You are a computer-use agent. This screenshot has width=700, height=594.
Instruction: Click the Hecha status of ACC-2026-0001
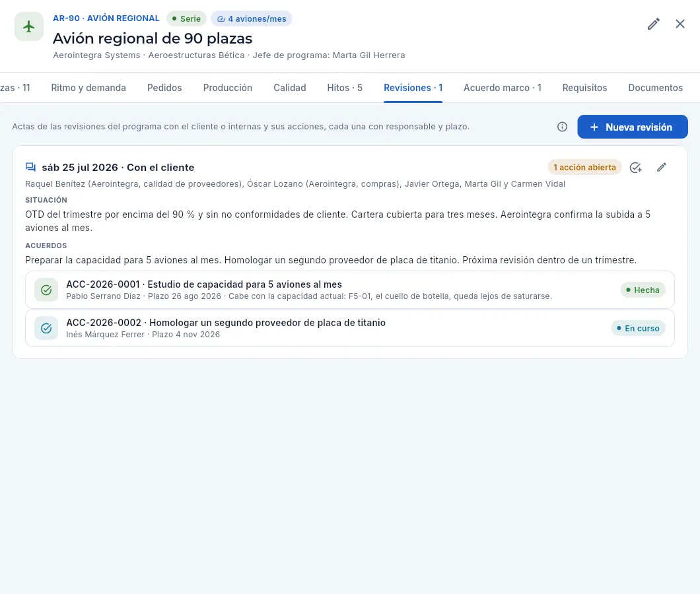point(643,290)
